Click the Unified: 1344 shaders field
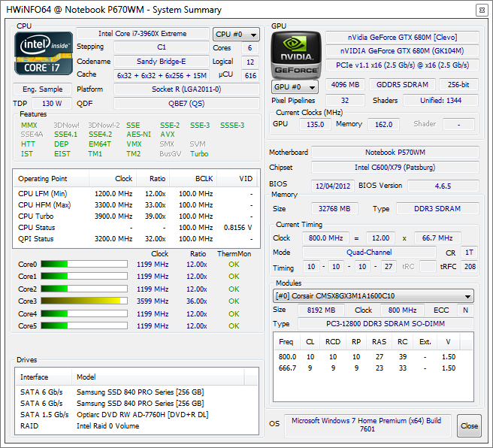The height and width of the screenshot is (448, 493). tap(441, 100)
